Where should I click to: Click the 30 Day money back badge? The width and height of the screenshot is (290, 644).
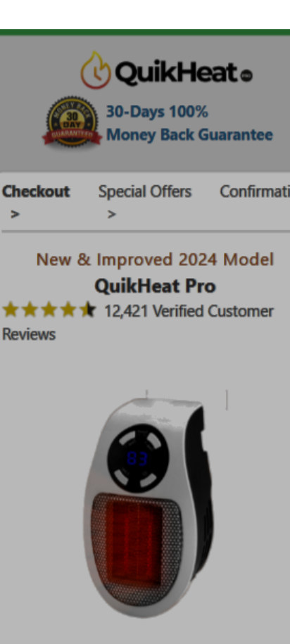(72, 122)
